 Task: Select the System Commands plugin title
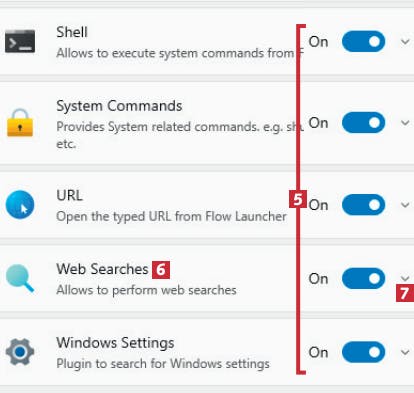pos(119,106)
